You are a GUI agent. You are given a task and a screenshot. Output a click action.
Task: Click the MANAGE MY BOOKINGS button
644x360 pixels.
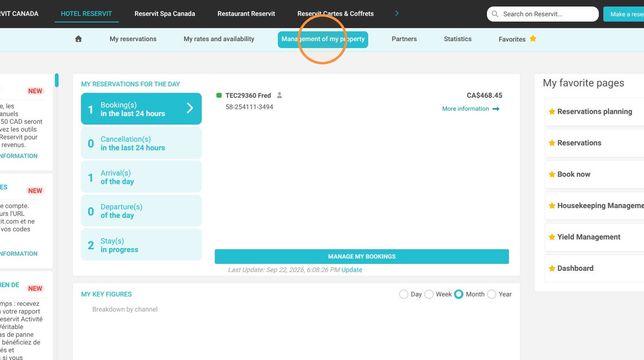pyautogui.click(x=362, y=257)
